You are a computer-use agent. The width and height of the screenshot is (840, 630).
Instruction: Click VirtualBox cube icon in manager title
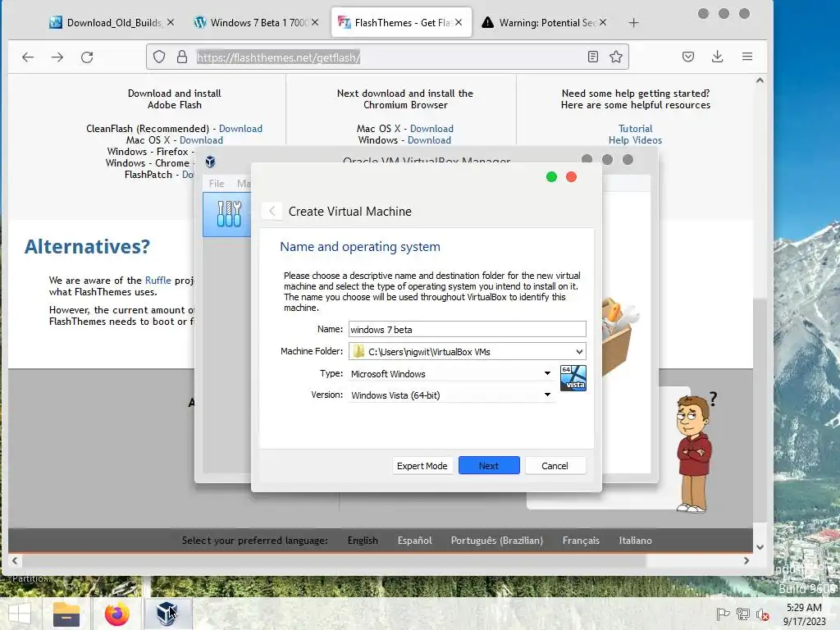(x=211, y=162)
